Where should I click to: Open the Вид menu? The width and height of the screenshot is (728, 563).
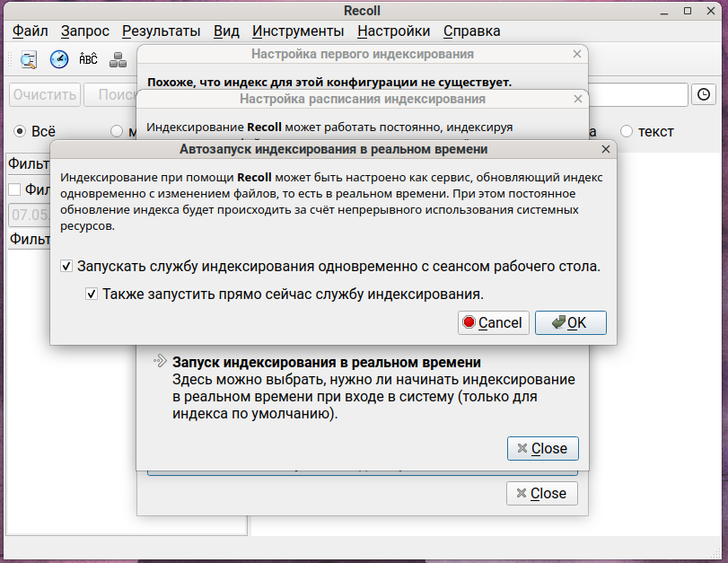click(x=226, y=31)
